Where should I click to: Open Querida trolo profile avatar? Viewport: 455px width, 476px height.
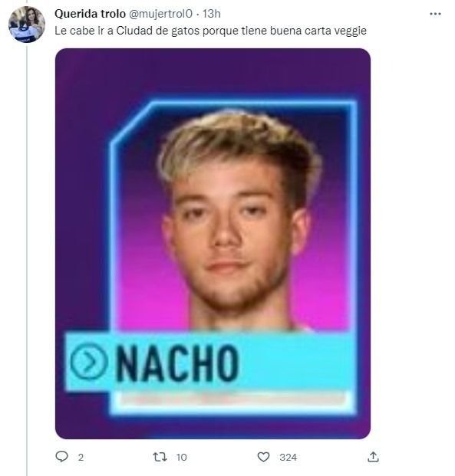coord(27,25)
